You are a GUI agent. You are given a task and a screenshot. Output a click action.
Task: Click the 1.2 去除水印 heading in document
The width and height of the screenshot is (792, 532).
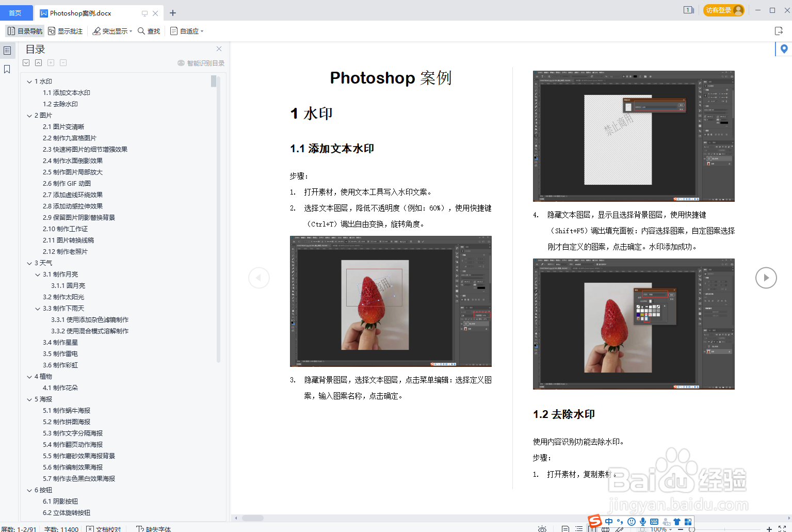564,414
